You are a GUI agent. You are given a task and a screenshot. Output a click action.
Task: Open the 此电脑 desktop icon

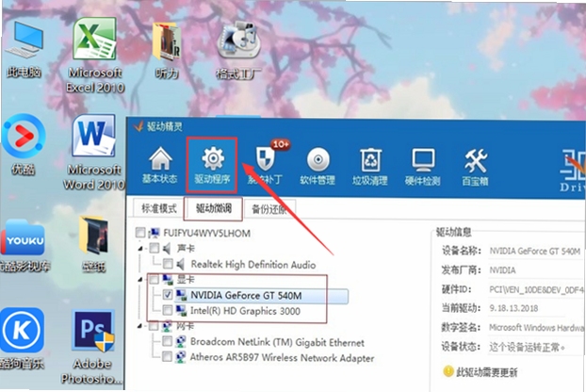tap(24, 49)
